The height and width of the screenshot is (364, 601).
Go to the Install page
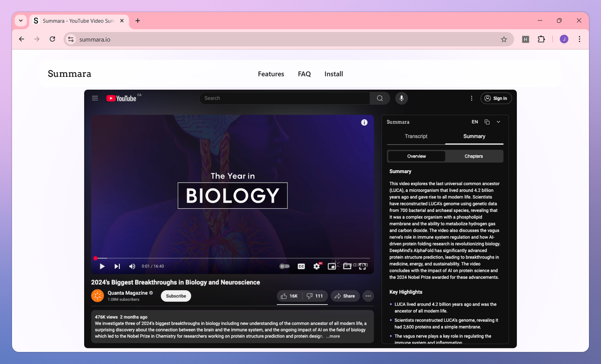[x=334, y=74]
